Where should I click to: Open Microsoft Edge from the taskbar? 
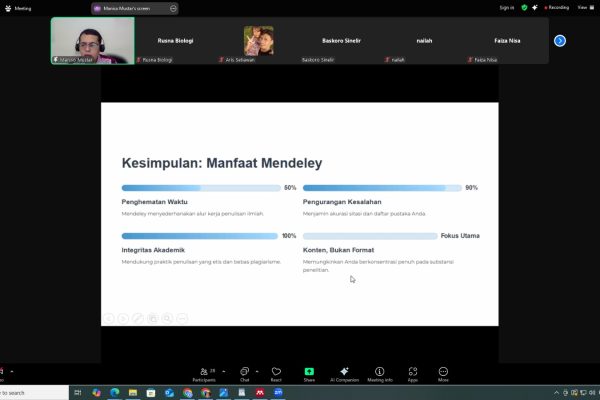tap(114, 392)
